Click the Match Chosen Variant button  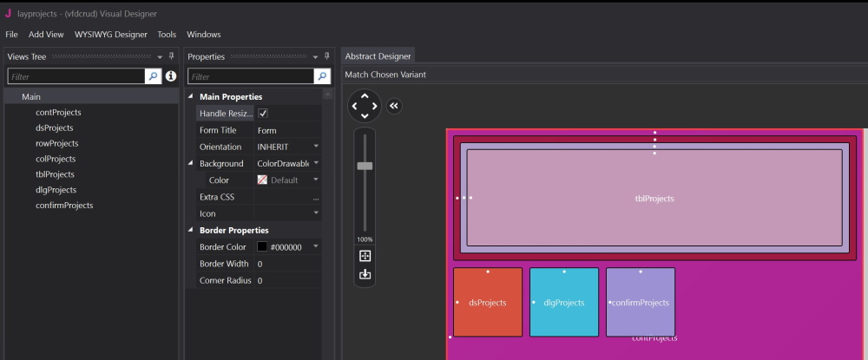(x=385, y=75)
